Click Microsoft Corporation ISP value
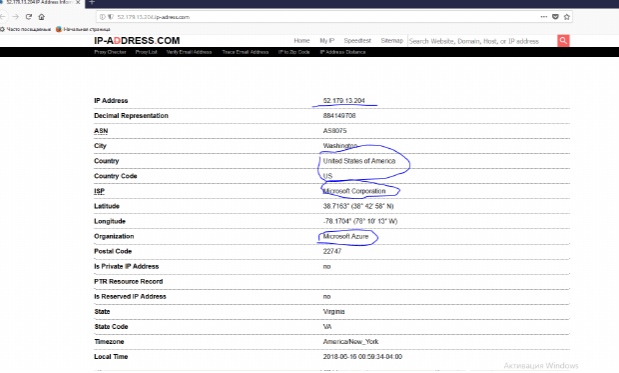619x373 pixels. 354,191
